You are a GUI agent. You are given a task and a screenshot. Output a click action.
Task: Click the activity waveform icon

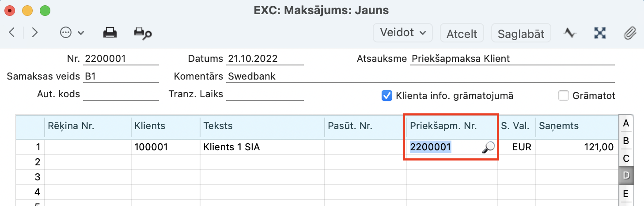click(570, 33)
